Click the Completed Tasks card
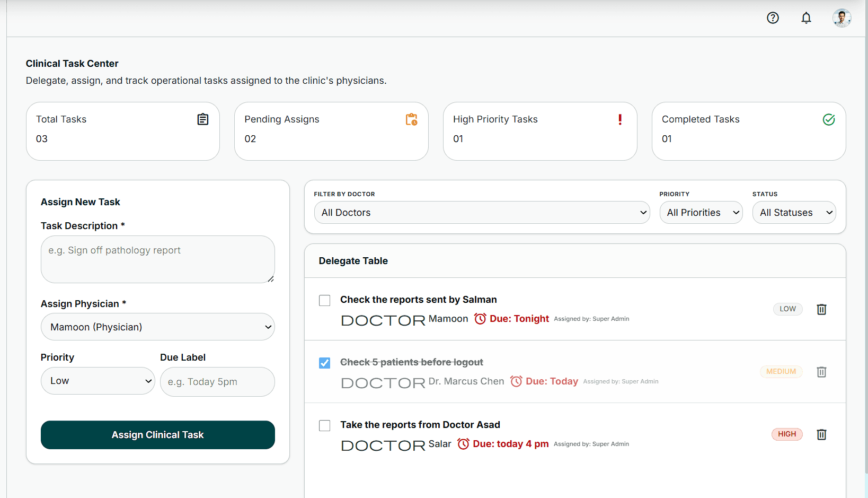The image size is (868, 498). tap(749, 131)
